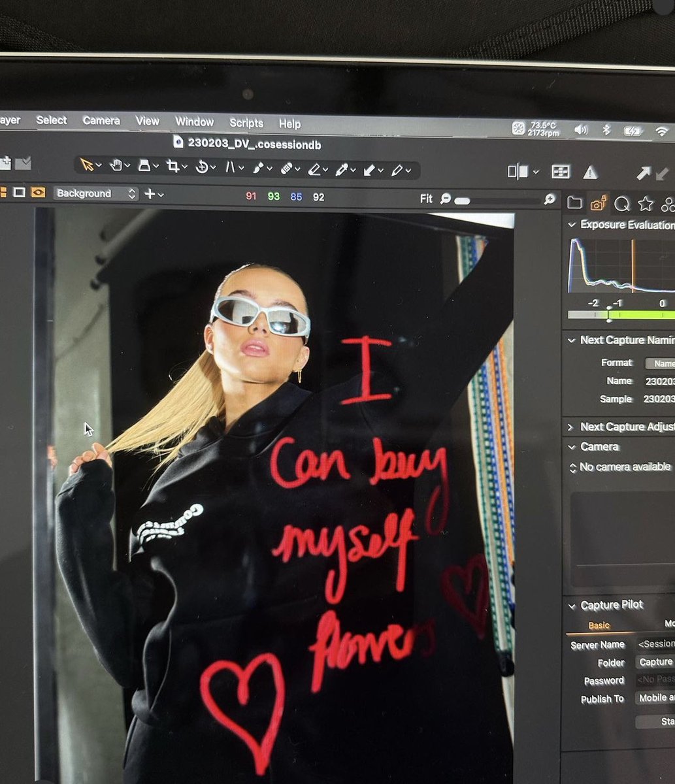Select the Erase mask cursor tool
This screenshot has width=675, height=784.
pos(314,169)
